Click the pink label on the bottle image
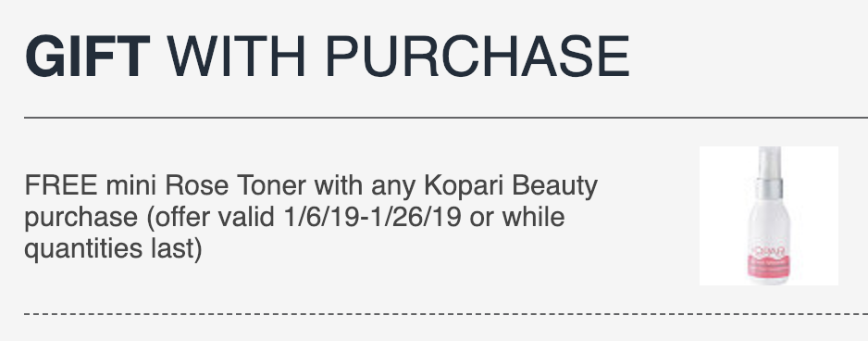The height and width of the screenshot is (341, 868). coord(767,266)
